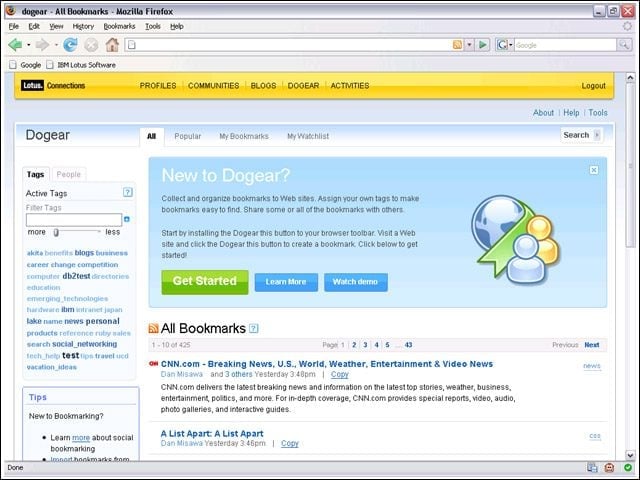640x480 pixels.
Task: Open the Google bookmark in bookmarks toolbar
Action: [25, 65]
